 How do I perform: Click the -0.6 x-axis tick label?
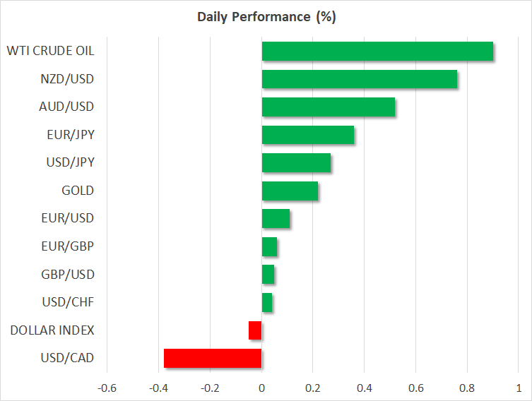[x=107, y=388]
